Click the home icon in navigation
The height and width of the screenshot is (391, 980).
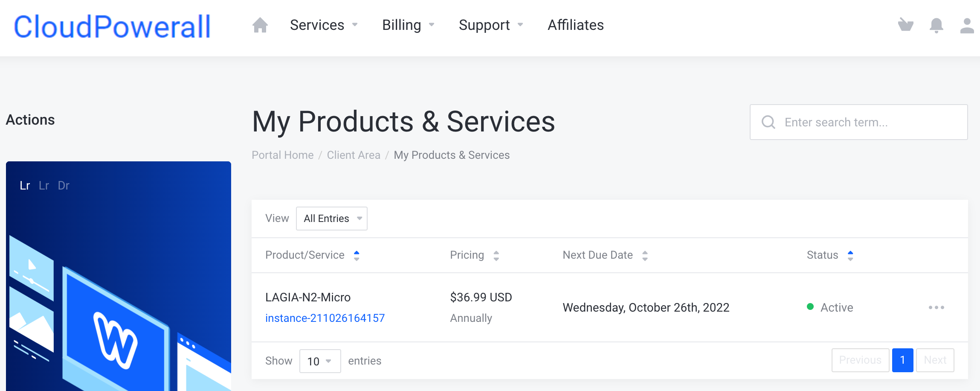tap(260, 25)
